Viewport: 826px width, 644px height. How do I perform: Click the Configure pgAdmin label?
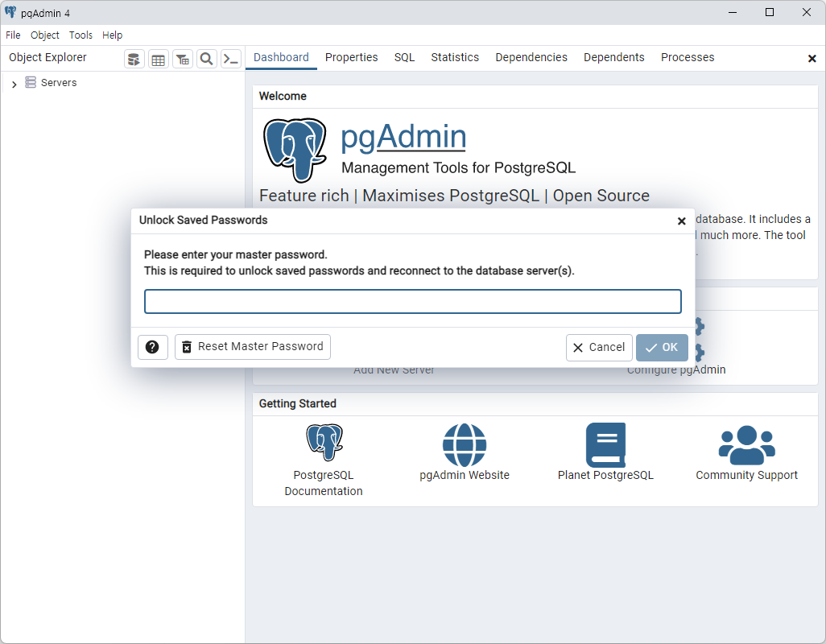tap(676, 371)
